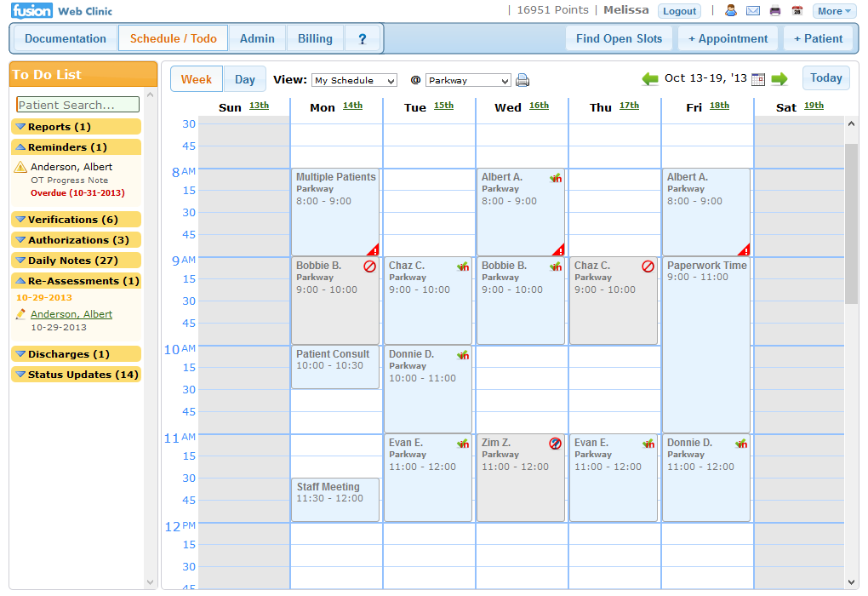This screenshot has width=868, height=596.
Task: Open date picker calendar icon beside date range
Action: [x=758, y=79]
